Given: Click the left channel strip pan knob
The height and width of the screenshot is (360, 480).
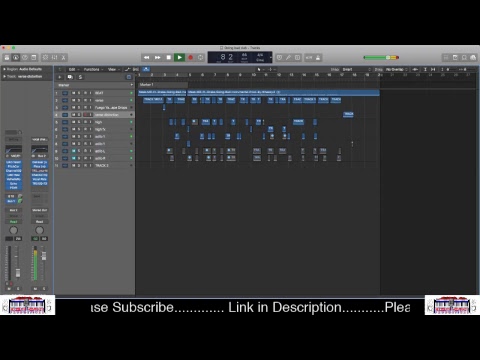Looking at the screenshot, I should tap(13, 230).
